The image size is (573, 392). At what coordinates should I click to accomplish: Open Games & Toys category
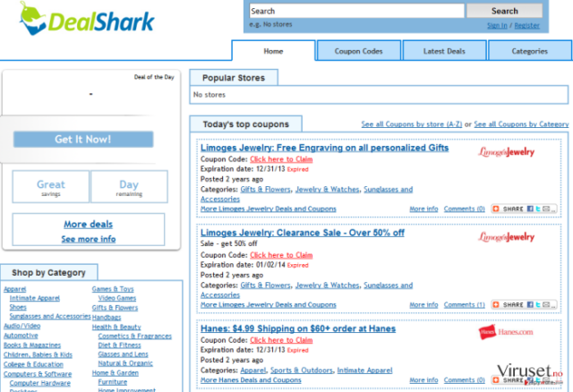point(113,289)
